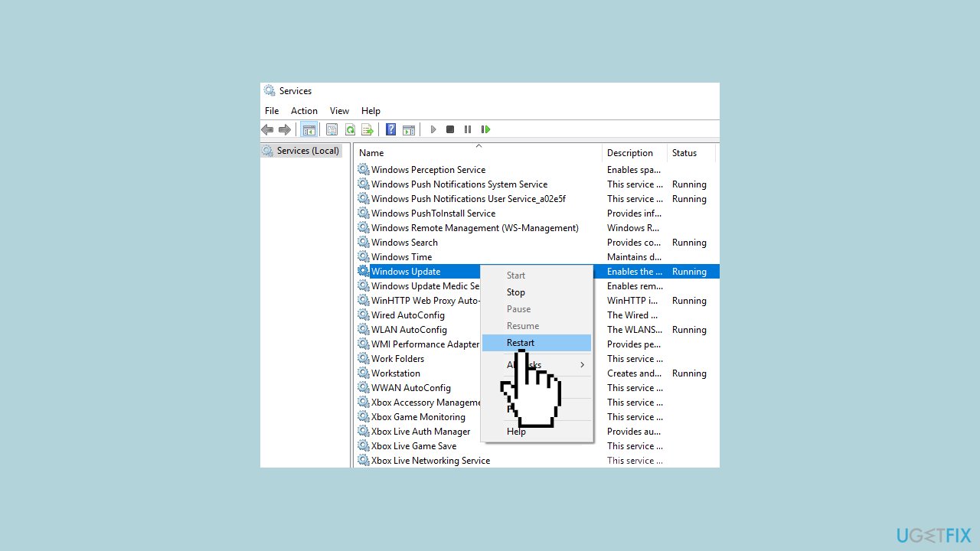Viewport: 980px width, 551px height.
Task: Select the WLAN AutoConfig service
Action: point(409,330)
